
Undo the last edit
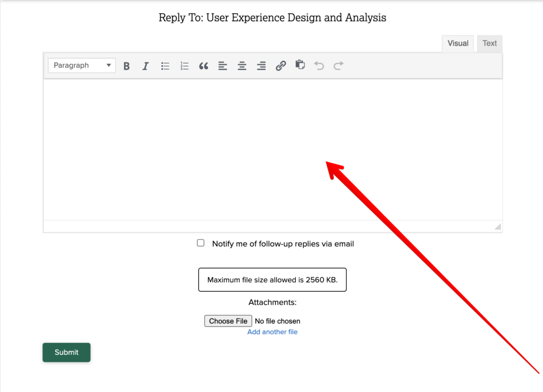[319, 65]
